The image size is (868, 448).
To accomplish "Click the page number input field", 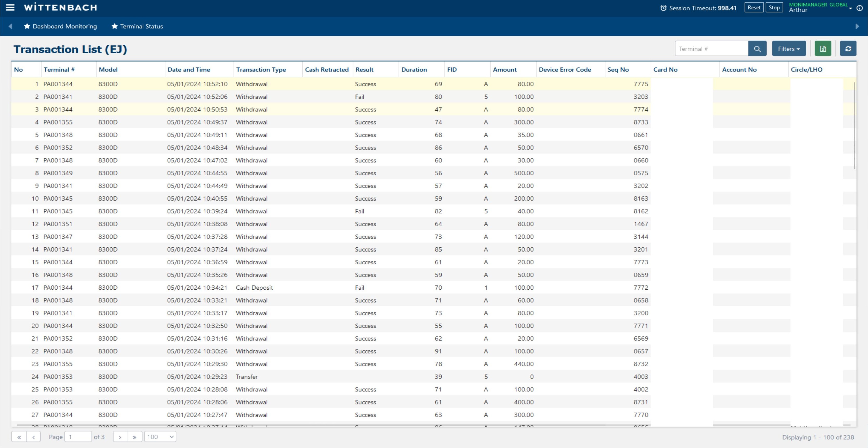I will pos(78,437).
